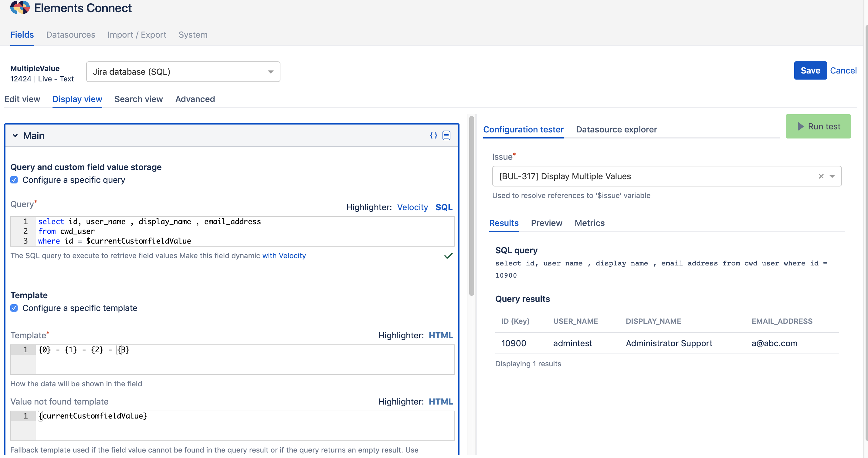Image resolution: width=868 pixels, height=458 pixels.
Task: Collapse the Main section chevron
Action: point(15,135)
